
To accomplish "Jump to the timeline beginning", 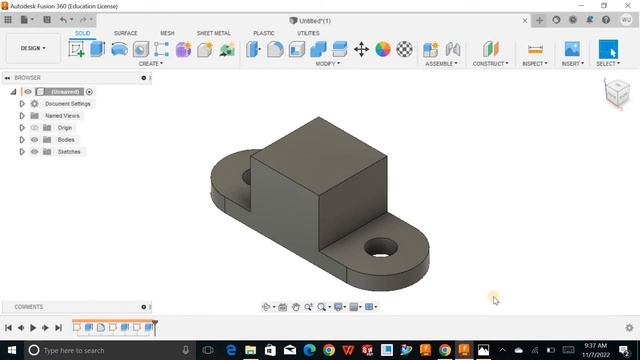I will 8,327.
